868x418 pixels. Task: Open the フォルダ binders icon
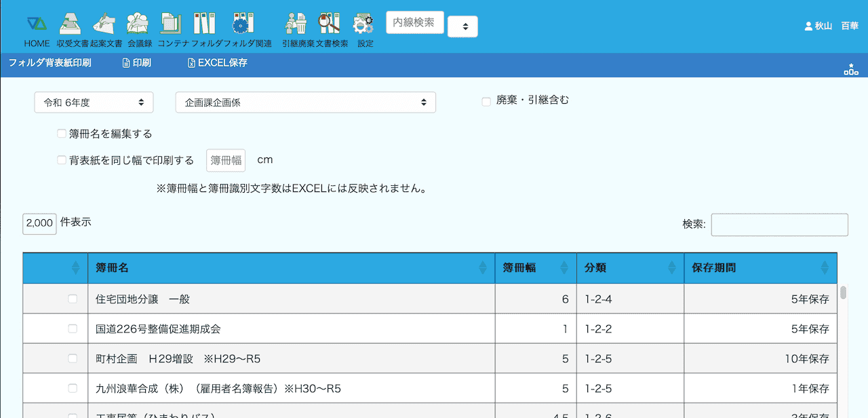pos(204,24)
